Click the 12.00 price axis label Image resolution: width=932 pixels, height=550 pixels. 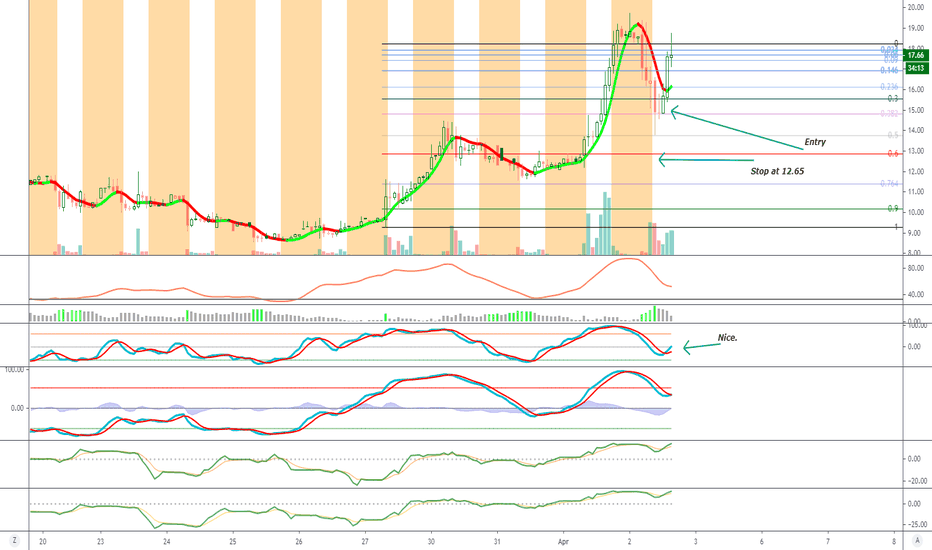coord(915,171)
